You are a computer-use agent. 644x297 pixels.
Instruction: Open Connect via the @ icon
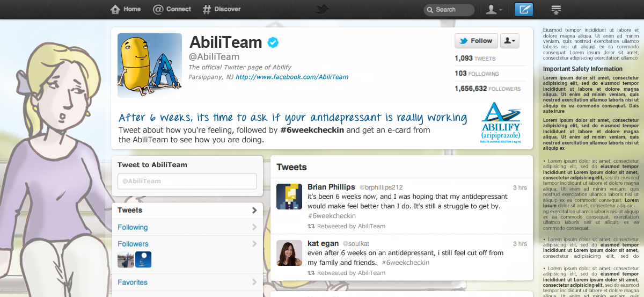click(x=158, y=9)
